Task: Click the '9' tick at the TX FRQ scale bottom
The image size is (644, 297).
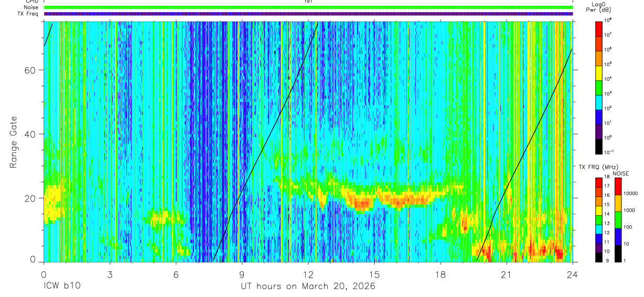Action: tap(607, 260)
